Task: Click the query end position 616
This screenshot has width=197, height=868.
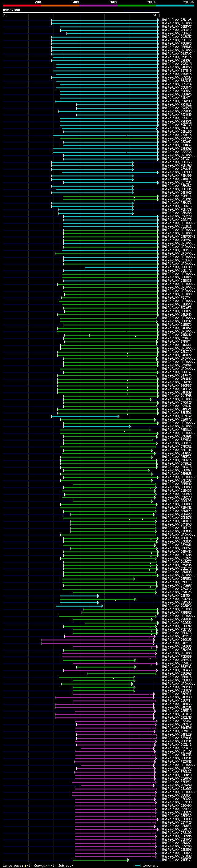Action: click(155, 15)
